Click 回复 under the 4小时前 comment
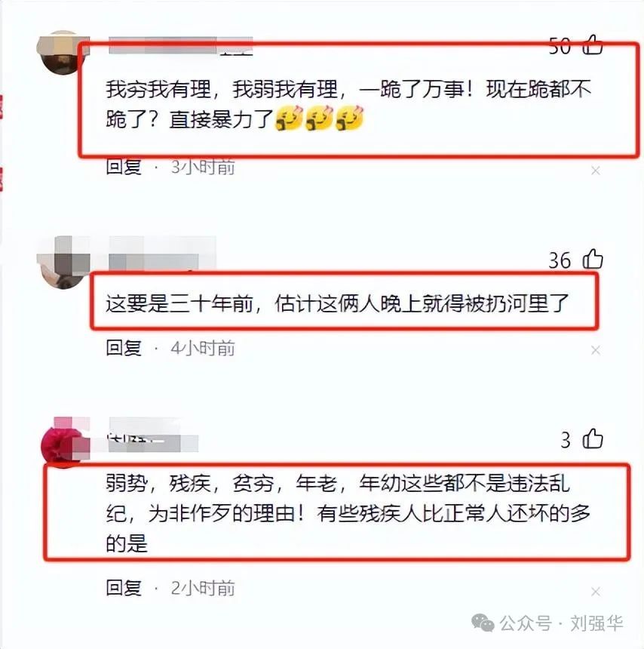 124,348
